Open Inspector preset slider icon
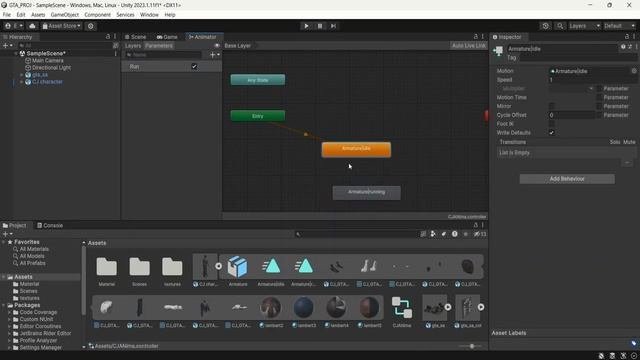640x360 pixels. (x=630, y=47)
